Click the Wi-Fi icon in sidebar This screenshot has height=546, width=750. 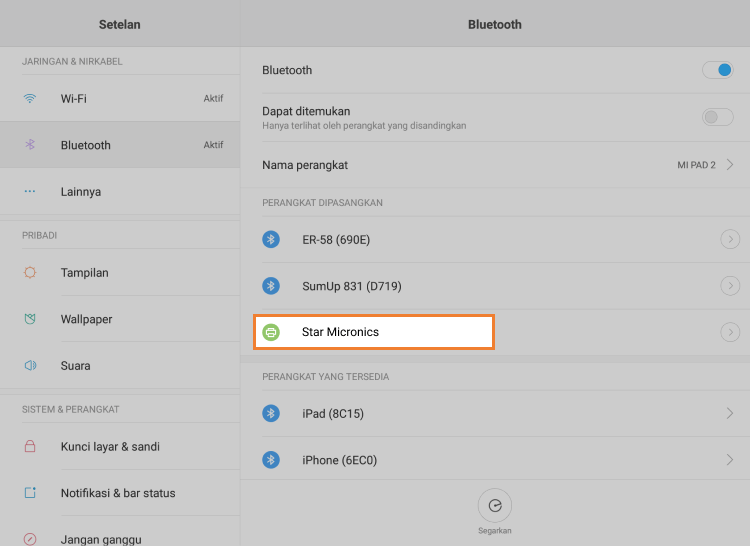coord(30,99)
